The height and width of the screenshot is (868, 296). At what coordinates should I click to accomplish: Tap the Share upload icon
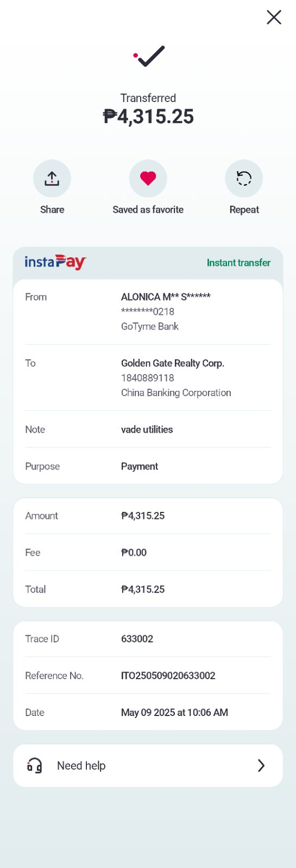click(52, 179)
